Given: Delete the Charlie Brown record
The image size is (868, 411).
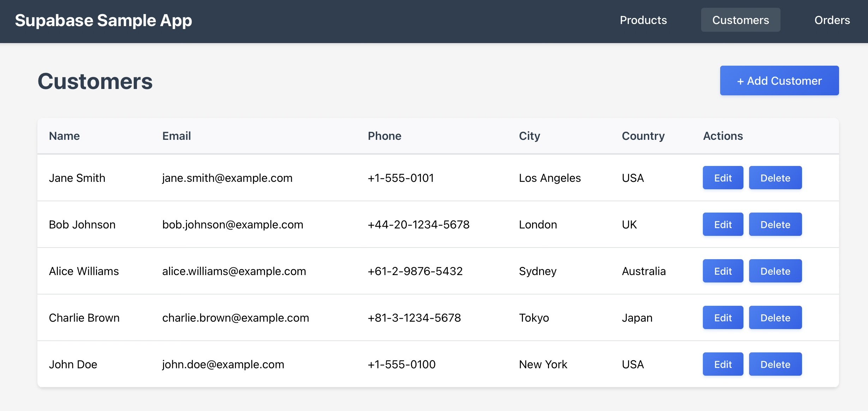Looking at the screenshot, I should pos(775,318).
